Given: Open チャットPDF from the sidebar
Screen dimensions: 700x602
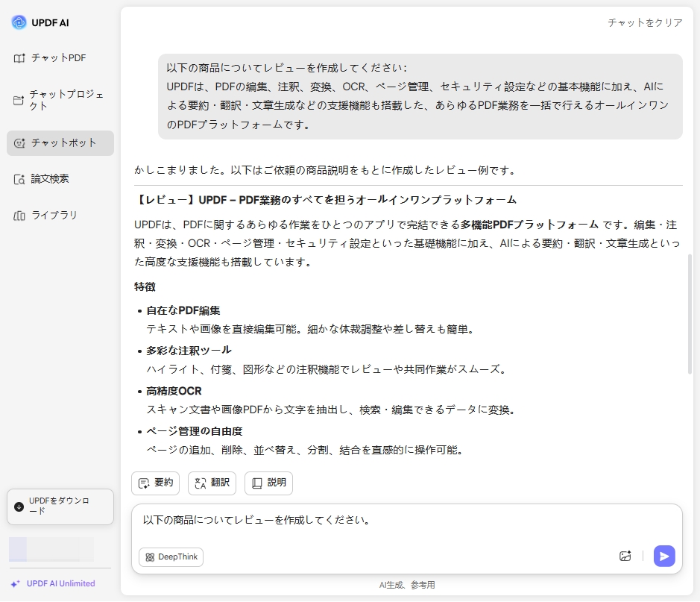Looking at the screenshot, I should tap(60, 58).
